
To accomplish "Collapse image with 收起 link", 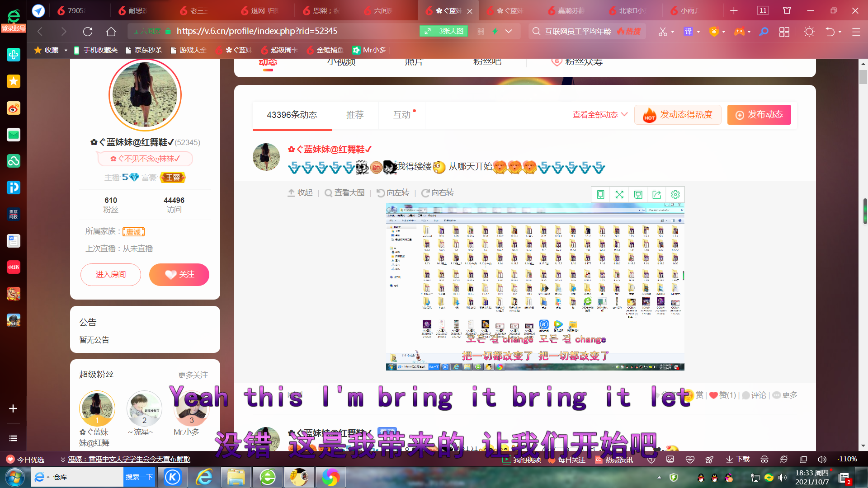I will (x=300, y=193).
